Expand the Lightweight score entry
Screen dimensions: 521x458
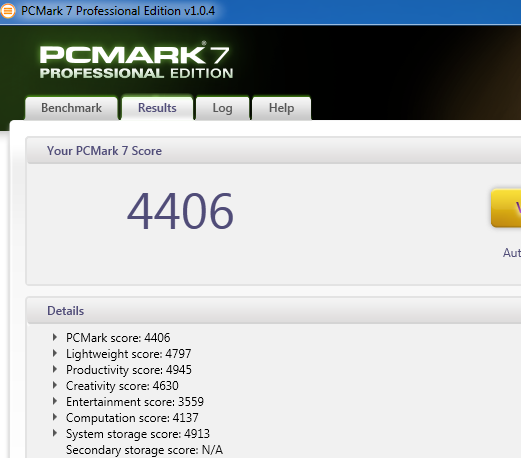(x=55, y=353)
